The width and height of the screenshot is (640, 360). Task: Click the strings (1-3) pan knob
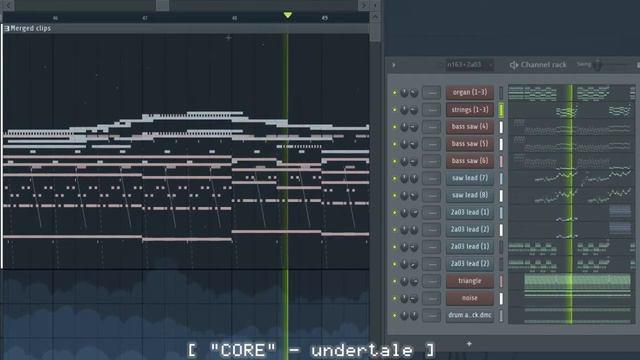coord(404,110)
